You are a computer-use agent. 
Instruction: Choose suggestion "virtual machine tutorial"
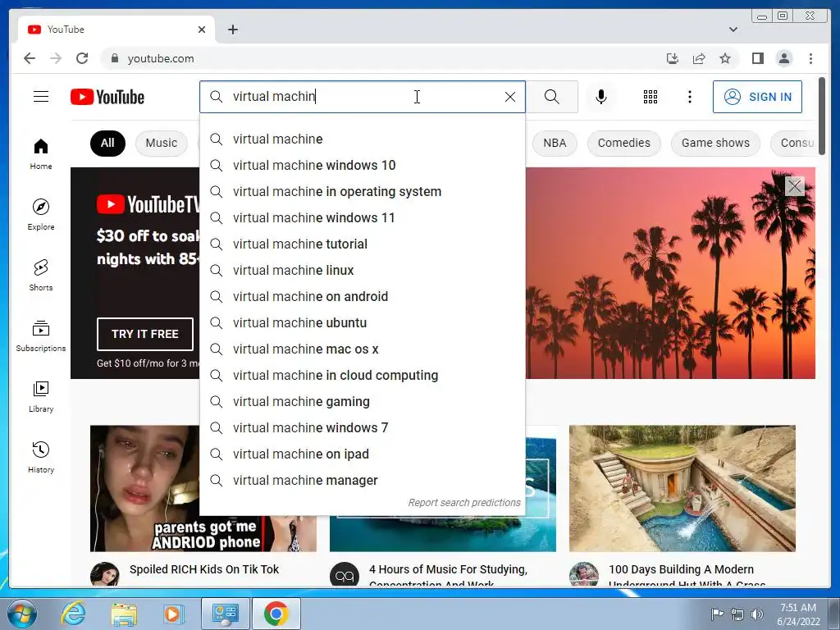pos(362,244)
